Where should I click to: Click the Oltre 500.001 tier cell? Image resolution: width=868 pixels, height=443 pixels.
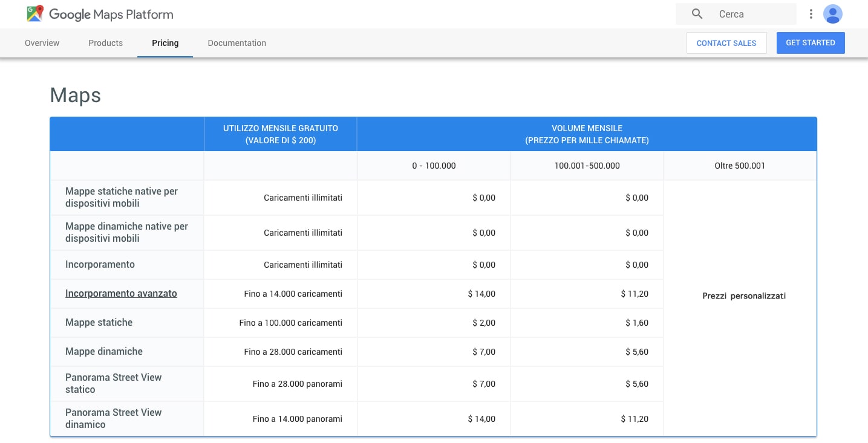(x=740, y=166)
